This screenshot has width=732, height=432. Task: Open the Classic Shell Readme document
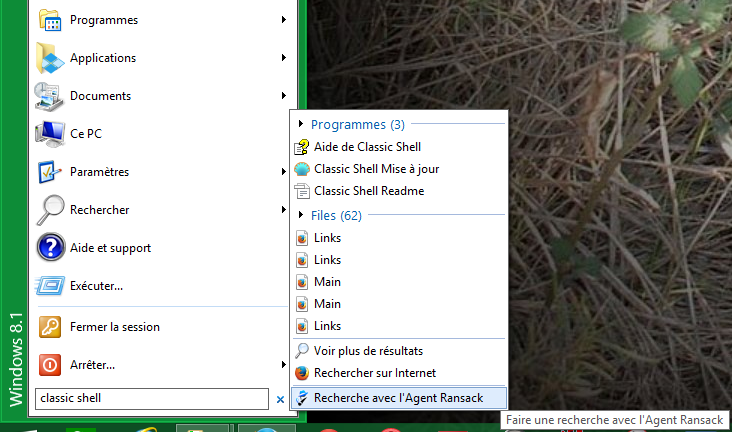(368, 191)
